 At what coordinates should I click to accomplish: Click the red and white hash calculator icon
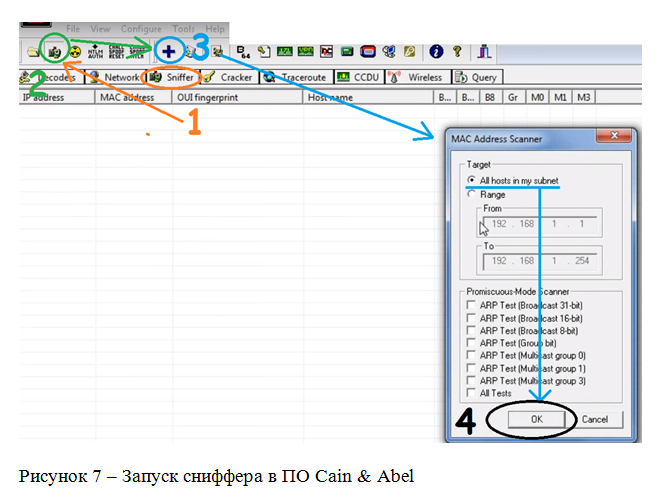tap(326, 52)
